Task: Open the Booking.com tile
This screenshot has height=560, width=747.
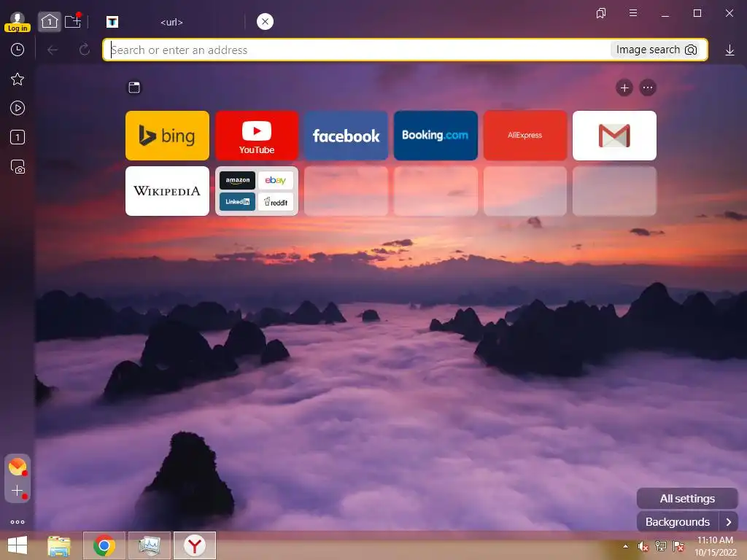Action: tap(436, 136)
